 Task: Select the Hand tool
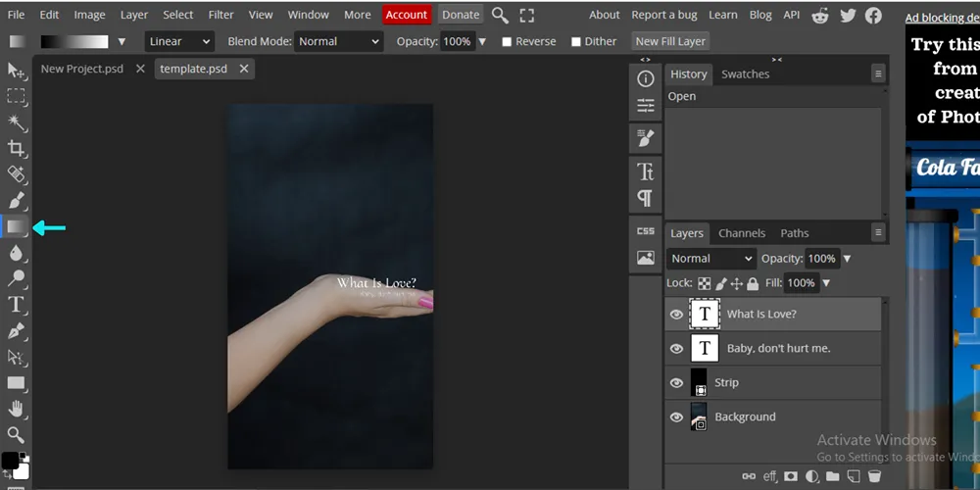click(x=17, y=409)
